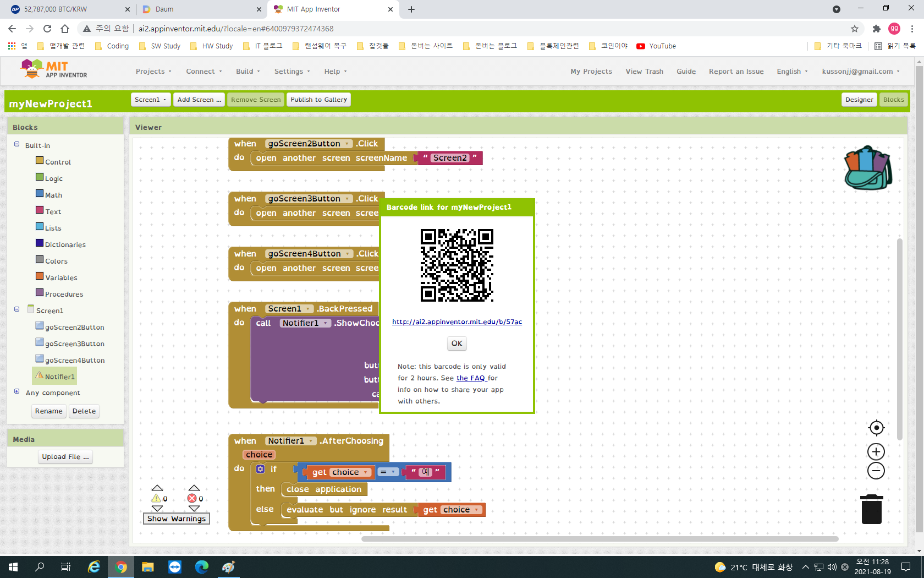This screenshot has height=578, width=924.
Task: Click the OK button in barcode dialog
Action: 457,343
